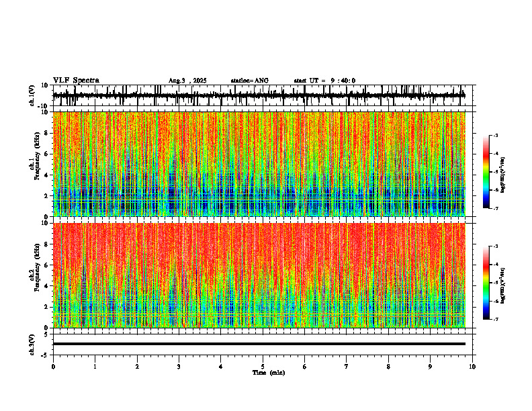Click the "start UT = 9 :40: 0" text

click(324, 81)
